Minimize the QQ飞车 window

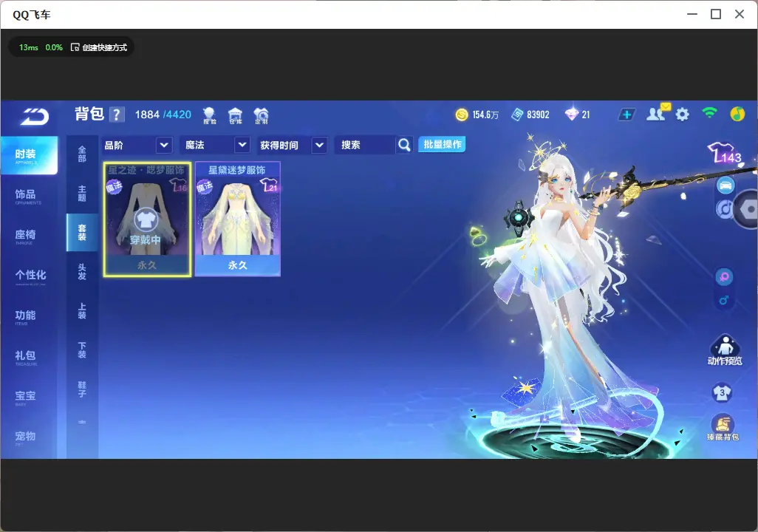pos(692,15)
